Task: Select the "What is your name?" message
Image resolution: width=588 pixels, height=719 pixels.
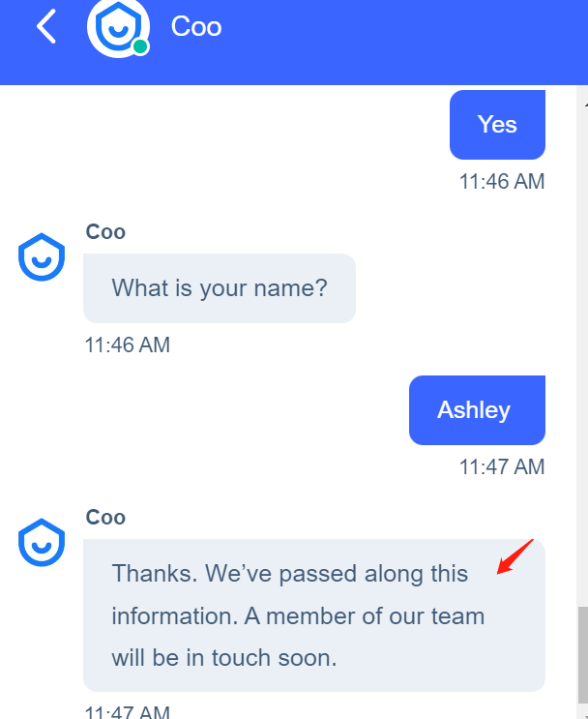Action: tap(220, 288)
